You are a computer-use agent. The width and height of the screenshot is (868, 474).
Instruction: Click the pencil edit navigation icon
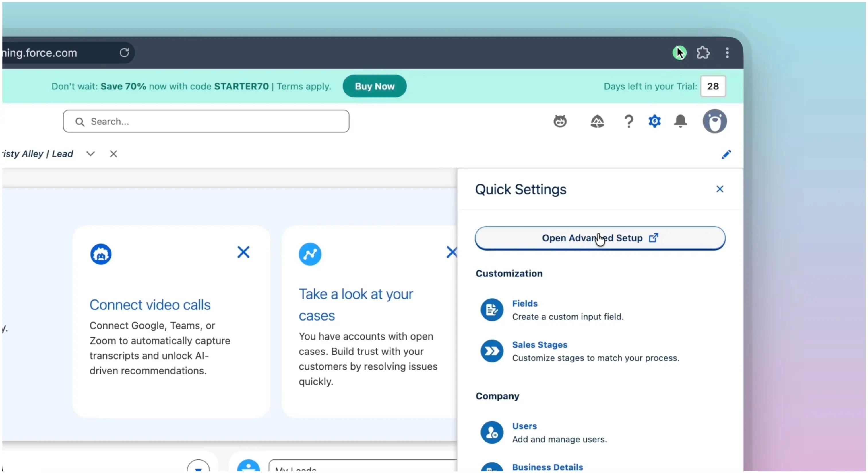[x=726, y=155]
